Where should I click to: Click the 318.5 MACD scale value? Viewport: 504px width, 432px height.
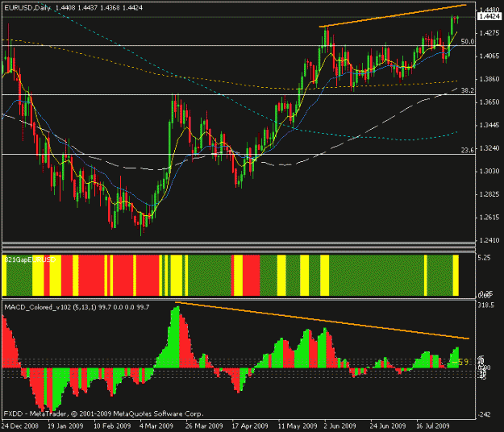click(x=486, y=305)
